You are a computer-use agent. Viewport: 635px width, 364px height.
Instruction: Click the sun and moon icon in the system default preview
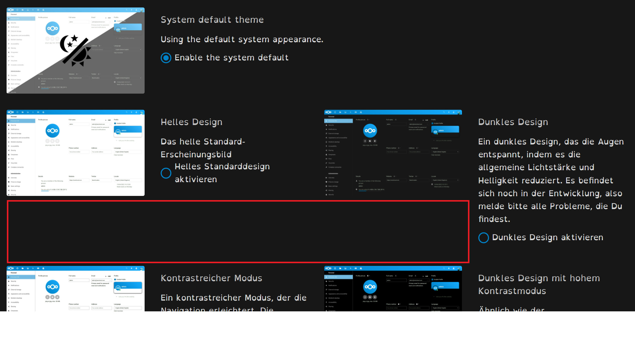click(76, 50)
